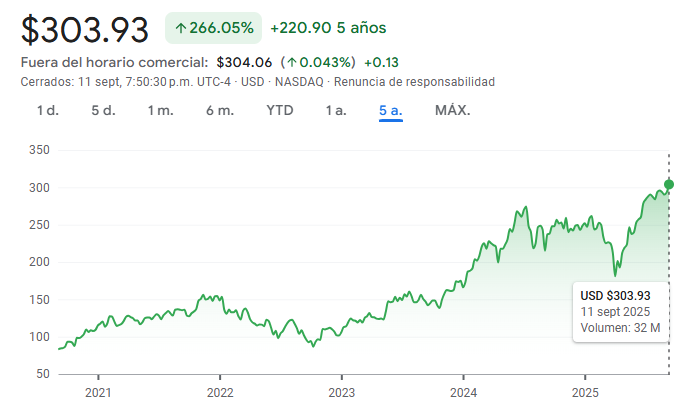Screen dimensions: 688x406
Task: Switch to the 1 m. range tab
Action: pos(161,111)
